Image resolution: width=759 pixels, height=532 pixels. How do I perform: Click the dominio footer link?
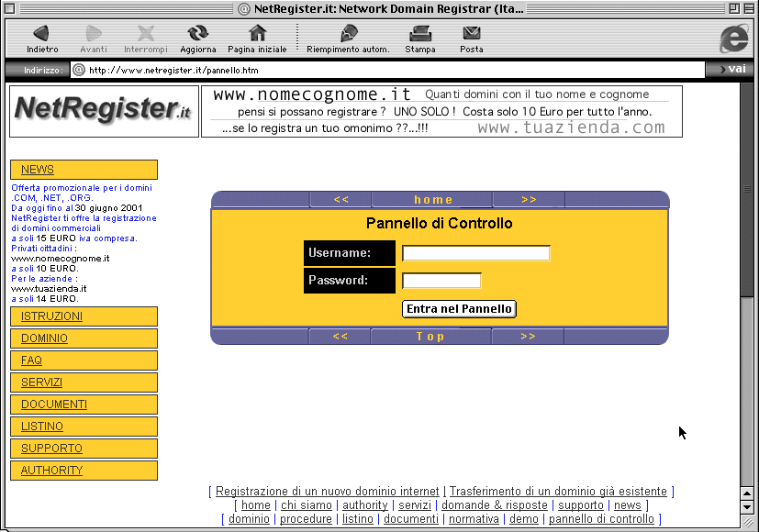249,519
